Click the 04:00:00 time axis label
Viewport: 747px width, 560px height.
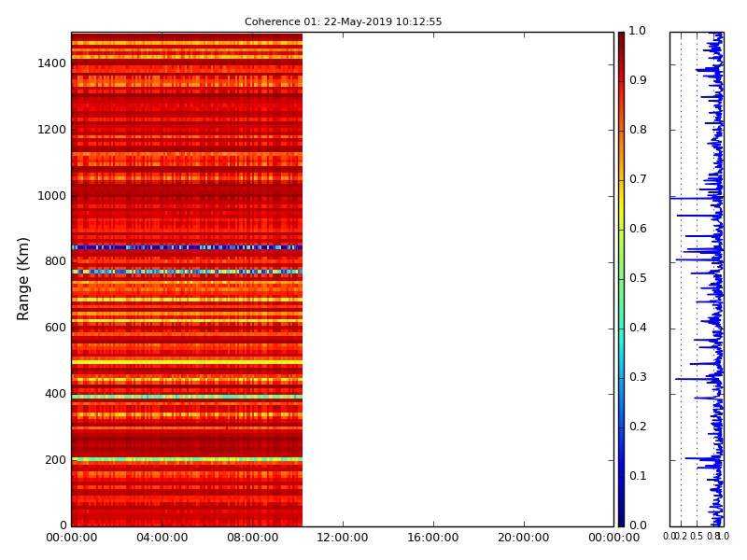point(162,538)
